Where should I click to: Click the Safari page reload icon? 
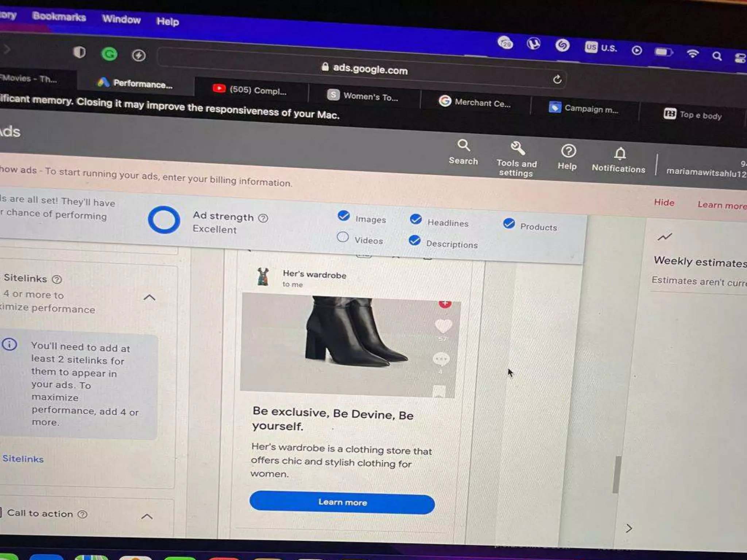pos(557,79)
